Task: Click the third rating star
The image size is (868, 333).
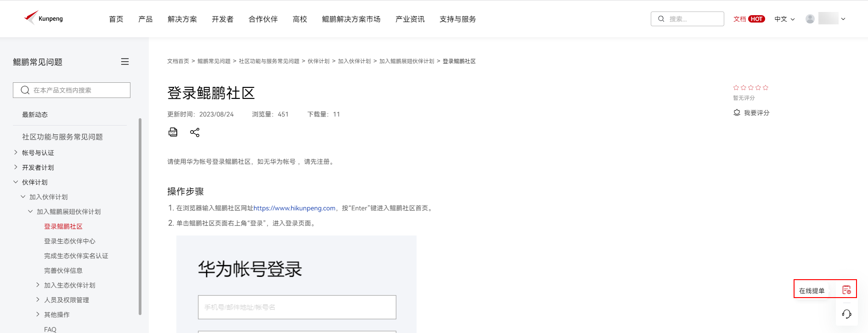Action: coord(751,87)
